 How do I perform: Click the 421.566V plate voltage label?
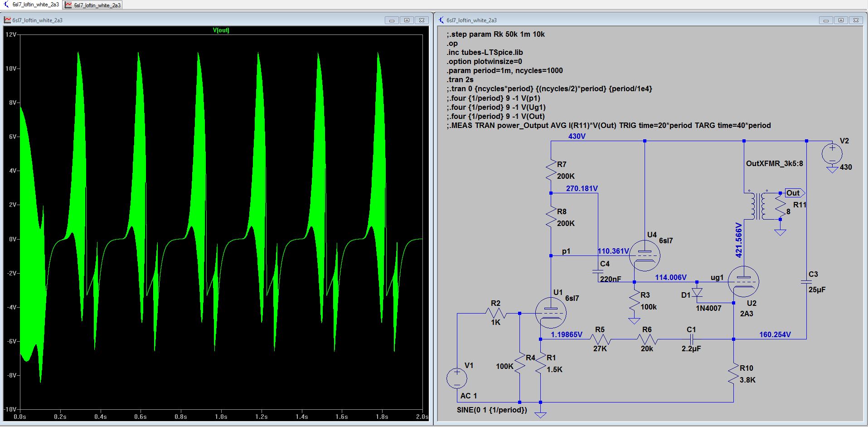coord(739,240)
